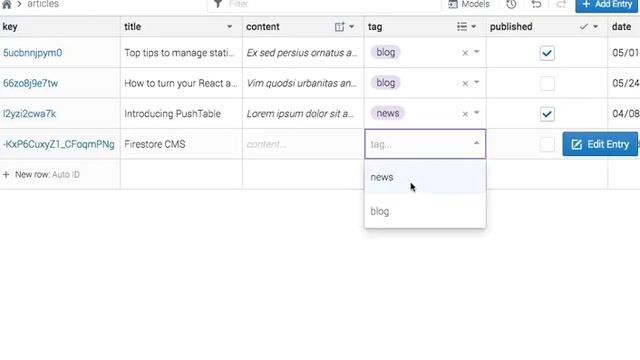640x360 pixels.
Task: Check published for the Firestore CMS row
Action: [547, 144]
